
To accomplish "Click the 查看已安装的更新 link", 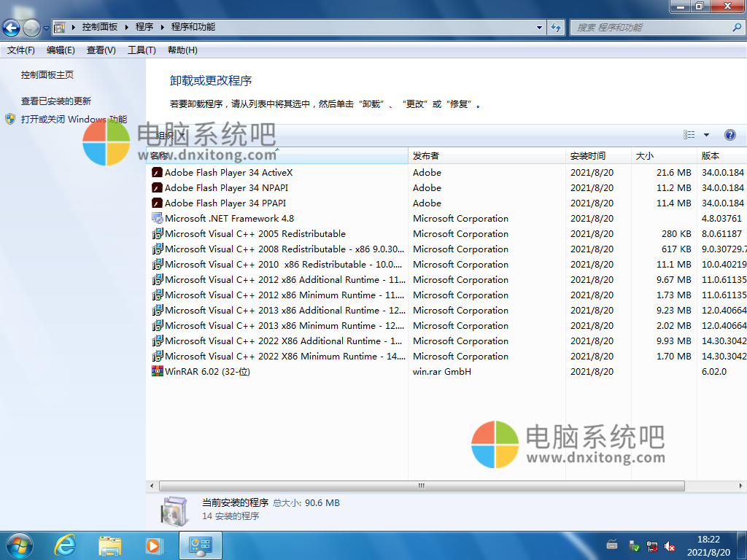I will pyautogui.click(x=56, y=101).
